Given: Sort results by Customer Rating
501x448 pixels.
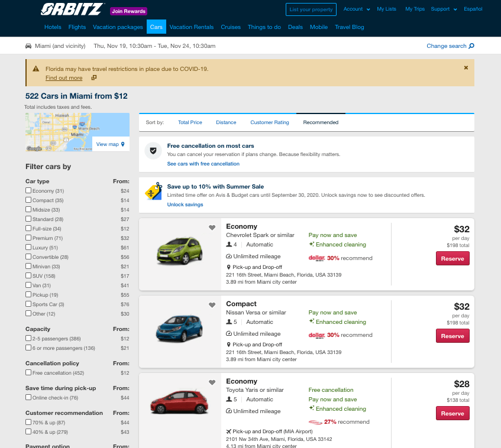Looking at the screenshot, I should [269, 122].
